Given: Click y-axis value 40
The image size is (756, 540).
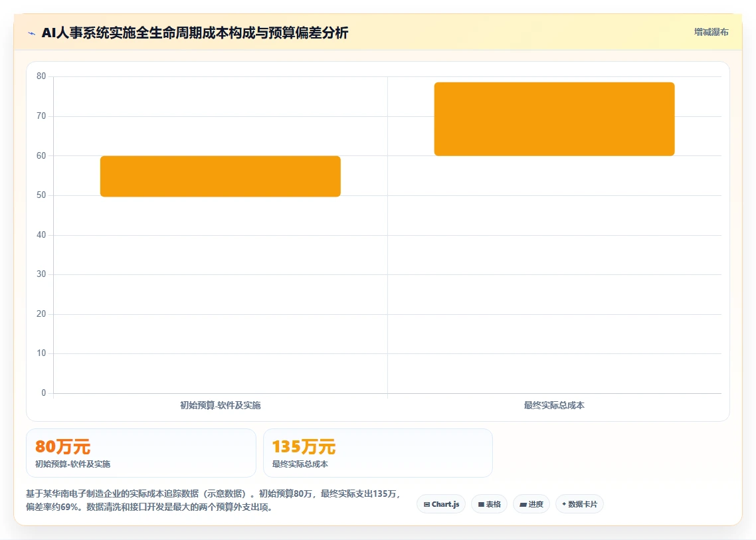Looking at the screenshot, I should click(41, 235).
